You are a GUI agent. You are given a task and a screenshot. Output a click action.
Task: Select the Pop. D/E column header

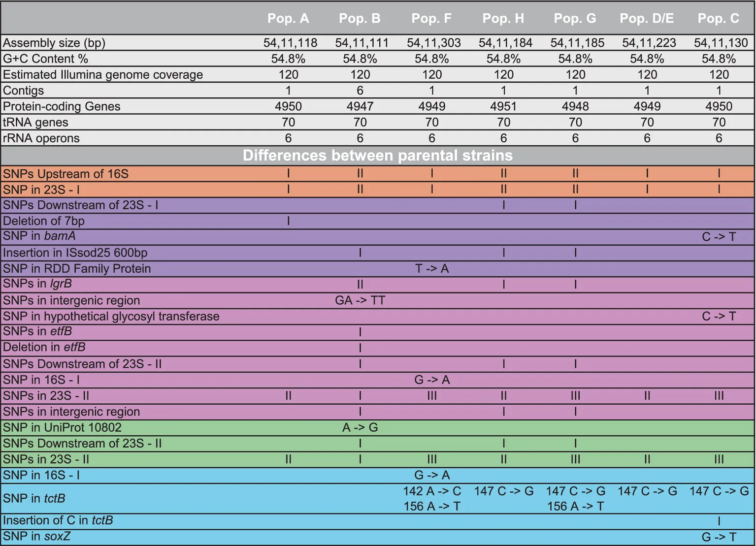(647, 18)
